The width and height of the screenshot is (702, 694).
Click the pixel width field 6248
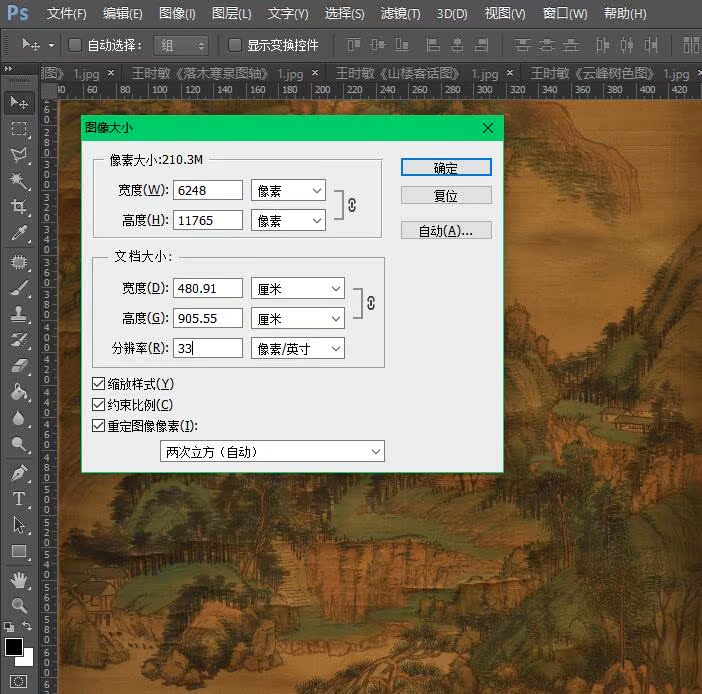point(208,190)
